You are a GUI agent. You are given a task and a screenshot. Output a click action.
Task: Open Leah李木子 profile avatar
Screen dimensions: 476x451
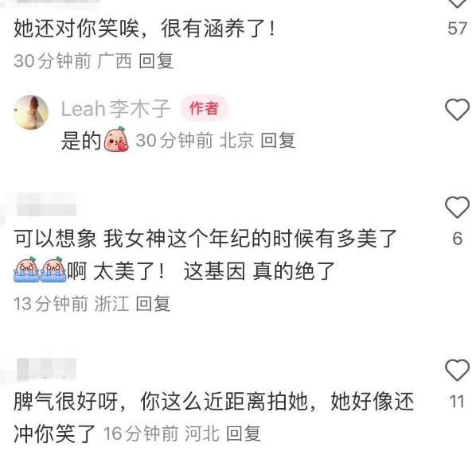point(31,112)
